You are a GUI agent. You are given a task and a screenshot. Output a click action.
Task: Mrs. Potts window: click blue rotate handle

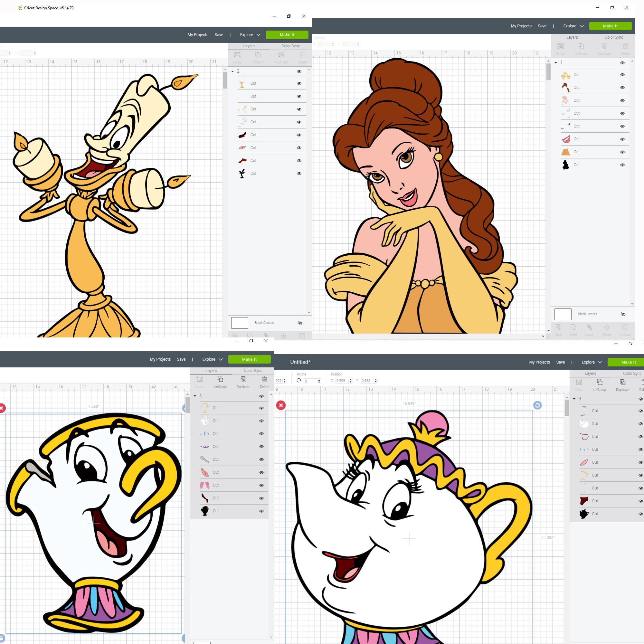pos(537,405)
